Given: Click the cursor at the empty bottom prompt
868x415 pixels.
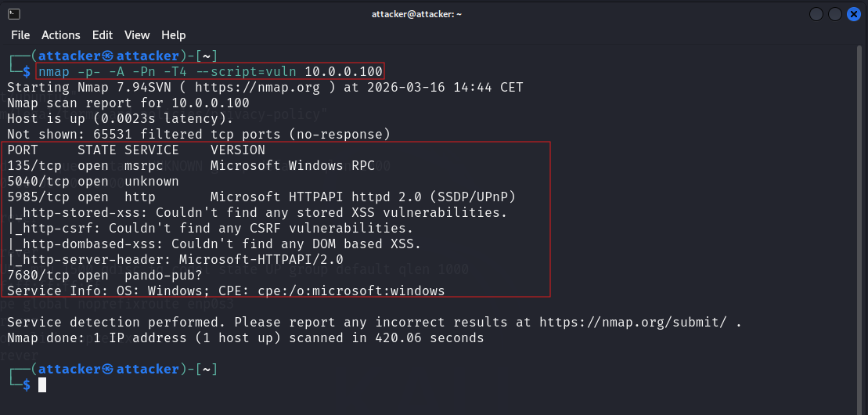Looking at the screenshot, I should pyautogui.click(x=42, y=384).
